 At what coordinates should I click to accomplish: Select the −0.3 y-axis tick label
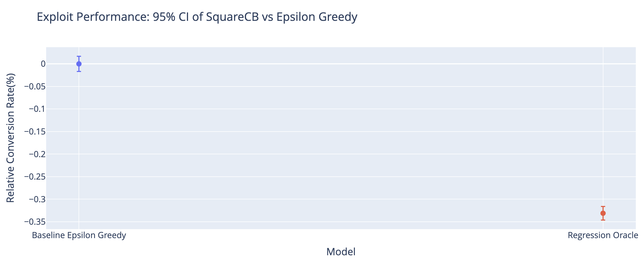[x=37, y=199]
